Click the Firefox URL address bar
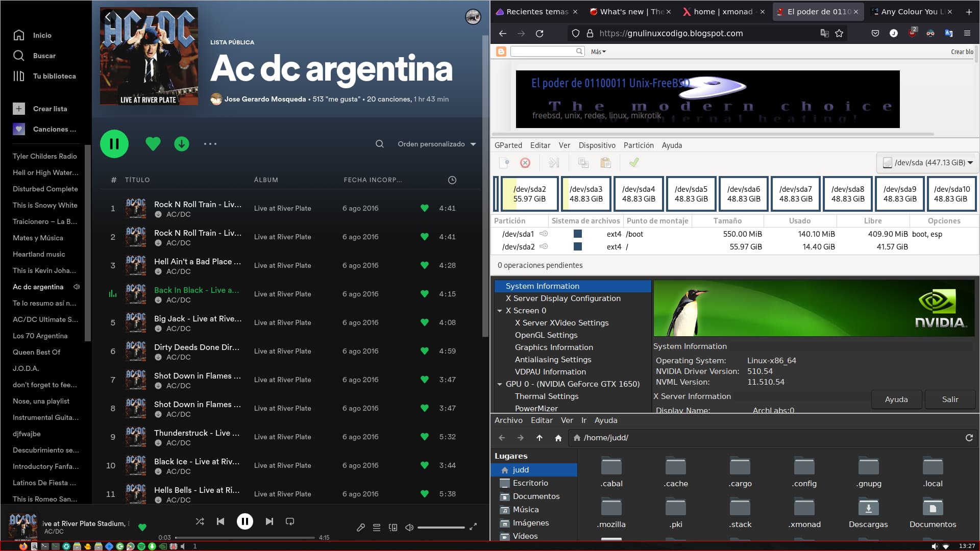This screenshot has height=551, width=980. [707, 33]
